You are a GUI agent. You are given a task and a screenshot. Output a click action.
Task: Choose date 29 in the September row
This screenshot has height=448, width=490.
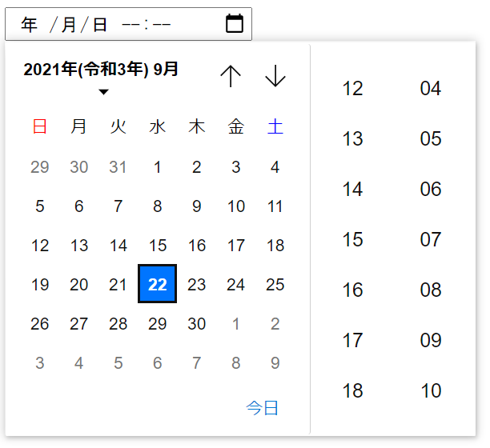click(x=157, y=324)
